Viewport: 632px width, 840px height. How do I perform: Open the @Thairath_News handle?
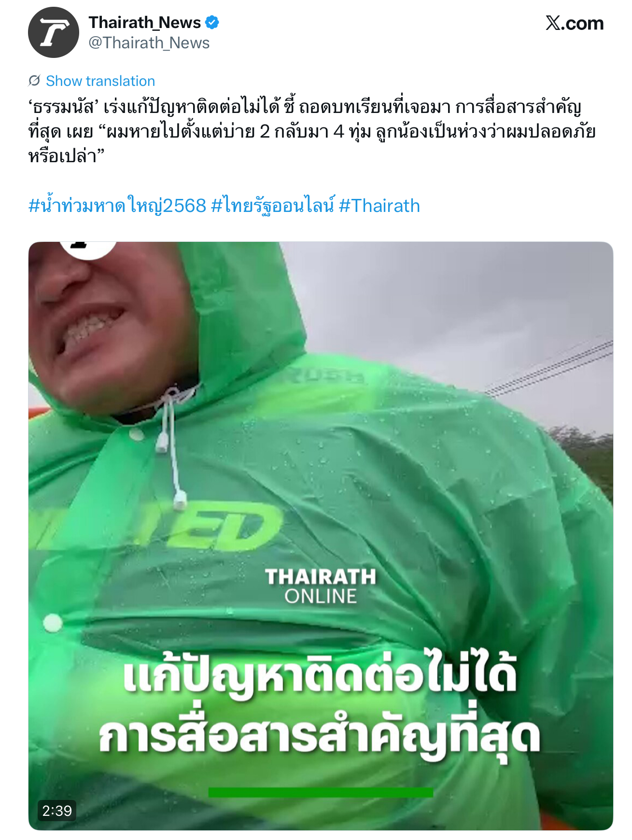pyautogui.click(x=149, y=43)
